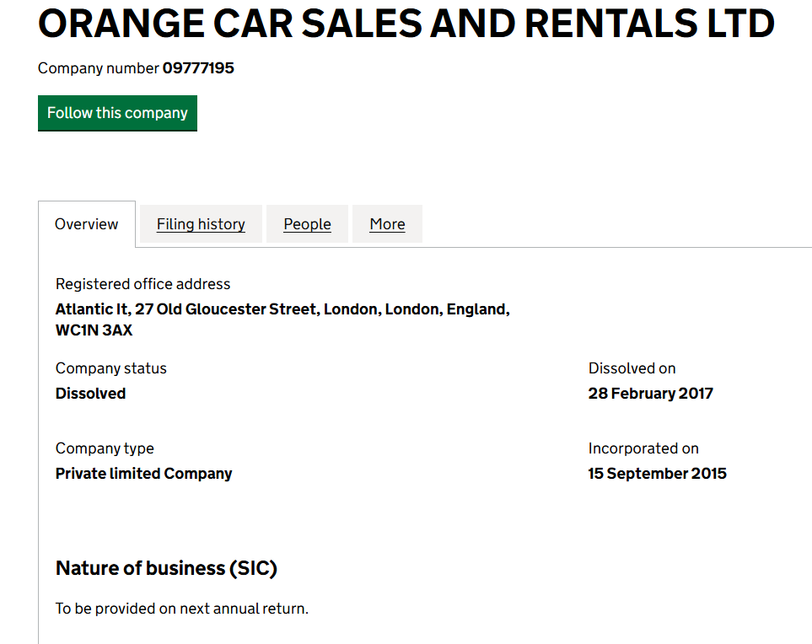The width and height of the screenshot is (812, 644).
Task: Click the bold Dissolved status value
Action: (90, 394)
